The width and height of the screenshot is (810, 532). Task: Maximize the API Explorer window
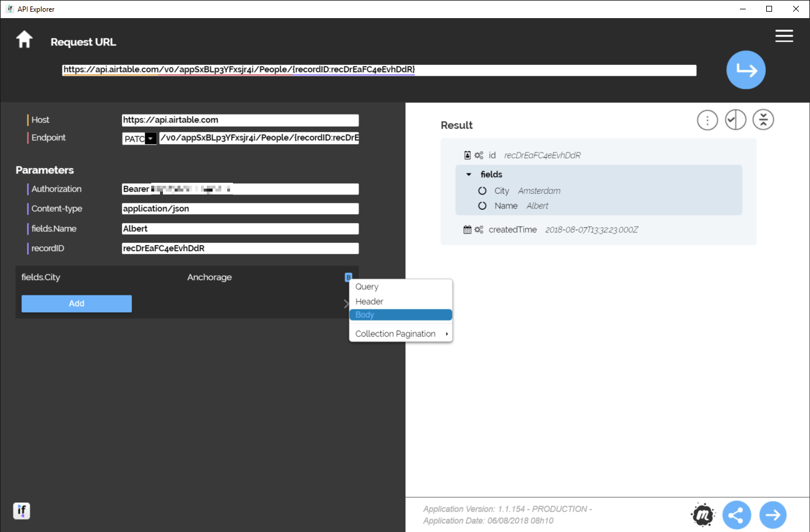[769, 9]
